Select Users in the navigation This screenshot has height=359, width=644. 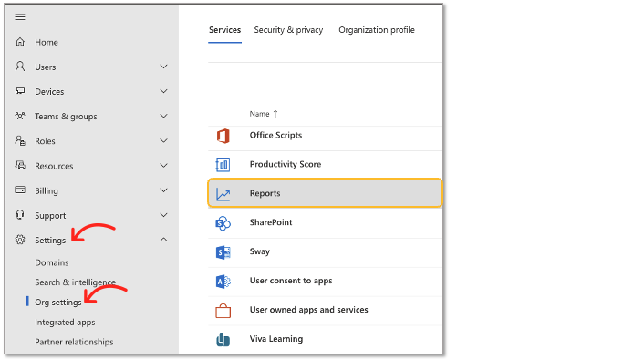click(x=46, y=67)
